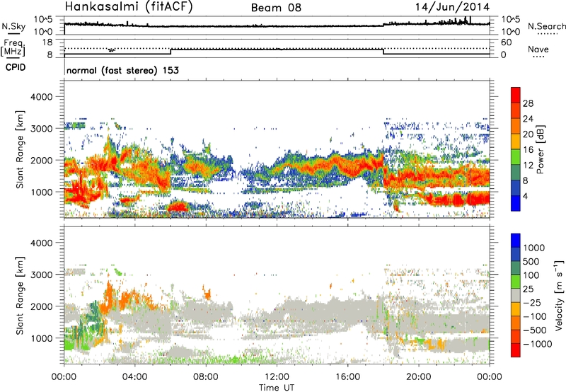566x392 pixels.
Task: Click the "2000" tick of the power panel
Action: point(41,160)
